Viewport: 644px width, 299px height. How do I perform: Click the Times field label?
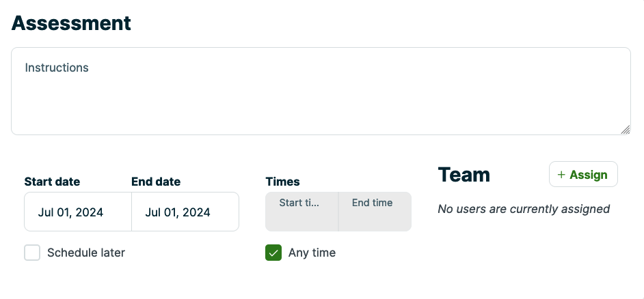point(282,182)
